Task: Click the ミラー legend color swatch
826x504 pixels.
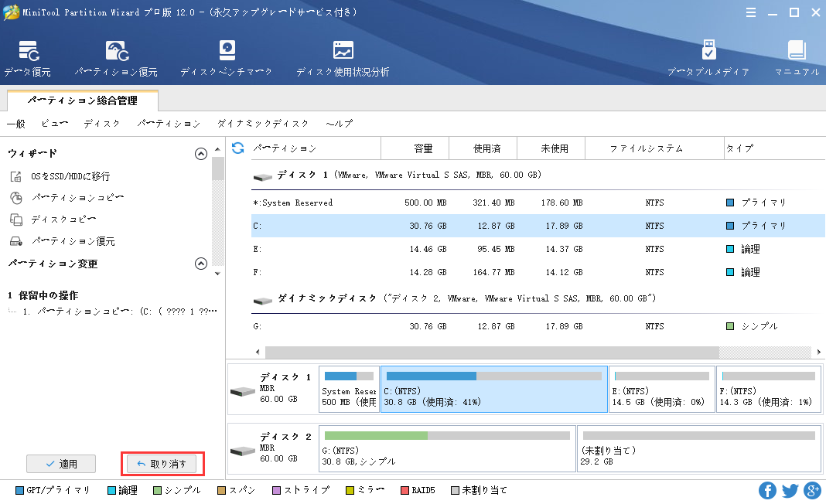Action: [348, 490]
